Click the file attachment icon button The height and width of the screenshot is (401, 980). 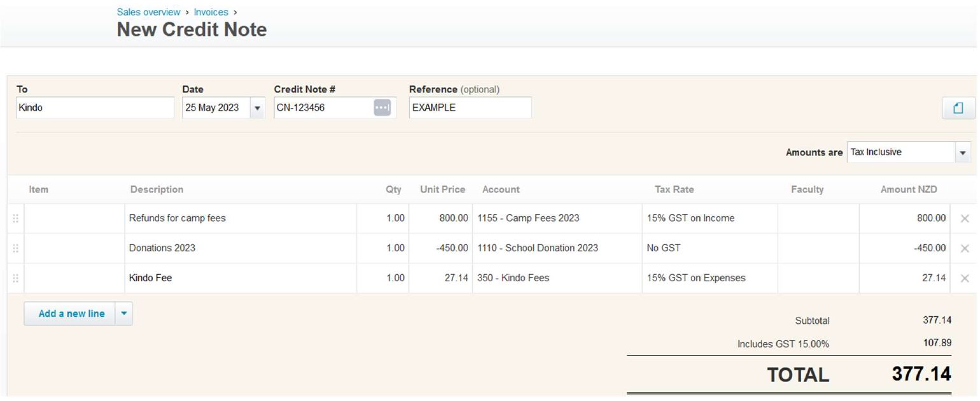pos(958,108)
